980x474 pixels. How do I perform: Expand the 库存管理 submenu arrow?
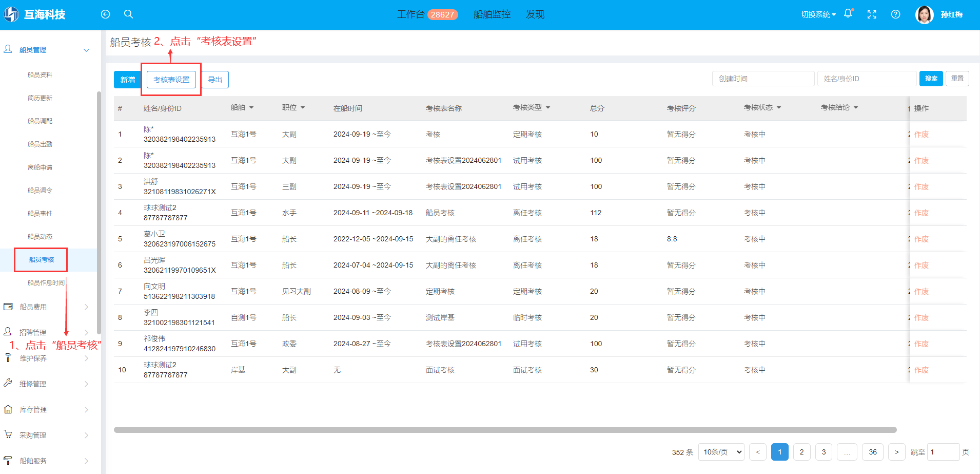pyautogui.click(x=86, y=410)
